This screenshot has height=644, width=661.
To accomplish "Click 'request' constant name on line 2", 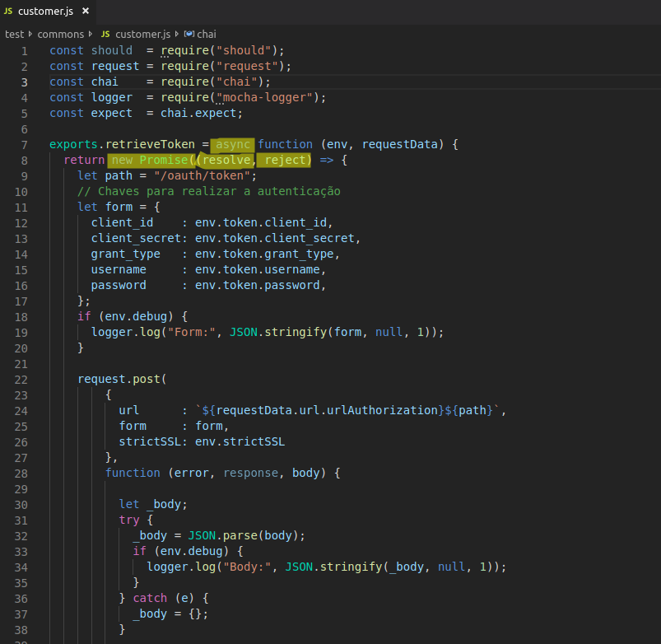I will 115,67.
